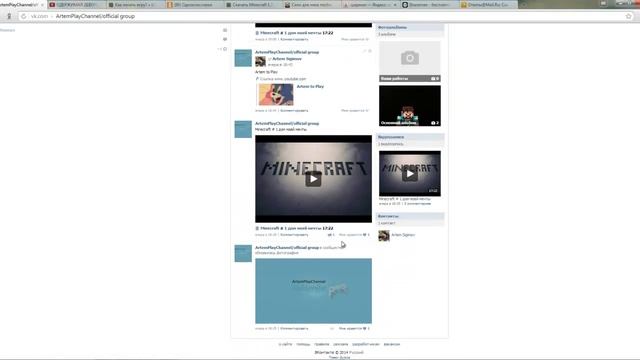This screenshot has height=360, width=640.
Task: Play the large Minecraft video in the post
Action: click(x=313, y=179)
